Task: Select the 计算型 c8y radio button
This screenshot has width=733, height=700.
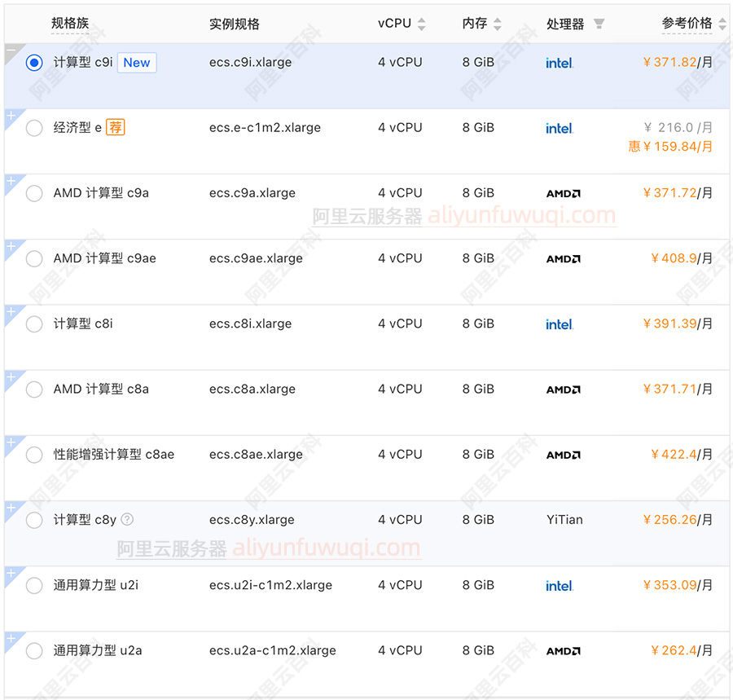Action: click(x=34, y=520)
